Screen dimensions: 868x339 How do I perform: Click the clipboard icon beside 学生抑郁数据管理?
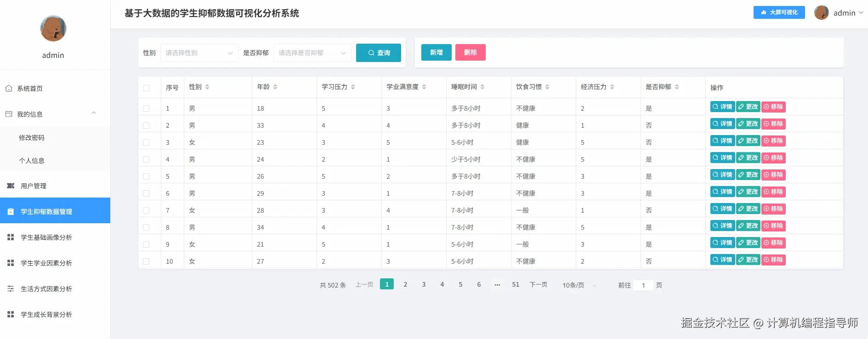click(11, 211)
